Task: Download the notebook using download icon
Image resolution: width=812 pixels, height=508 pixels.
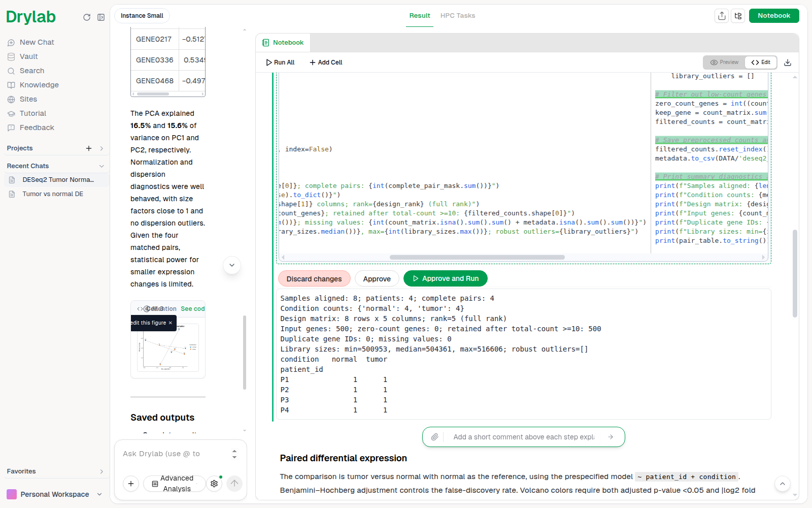Action: tap(788, 62)
